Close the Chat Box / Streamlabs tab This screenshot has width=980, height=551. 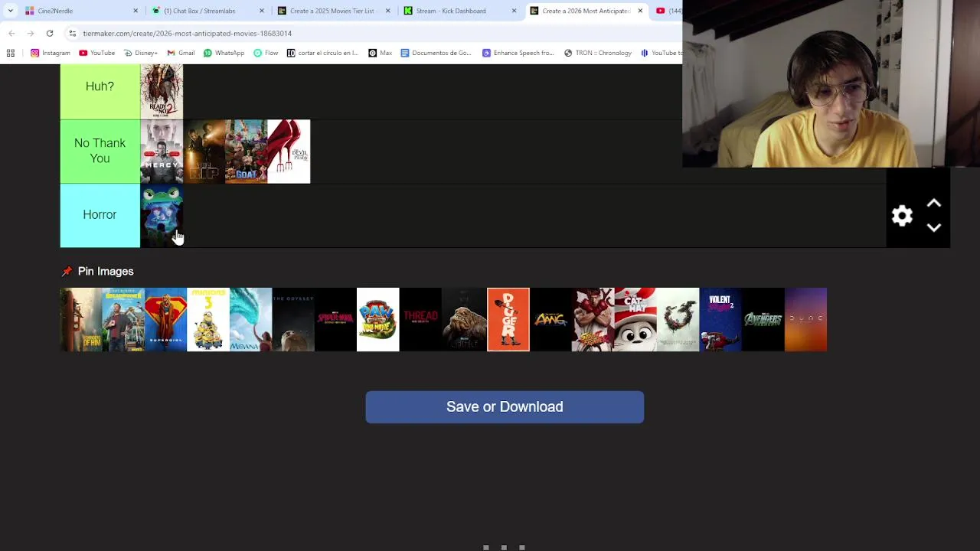pos(262,11)
